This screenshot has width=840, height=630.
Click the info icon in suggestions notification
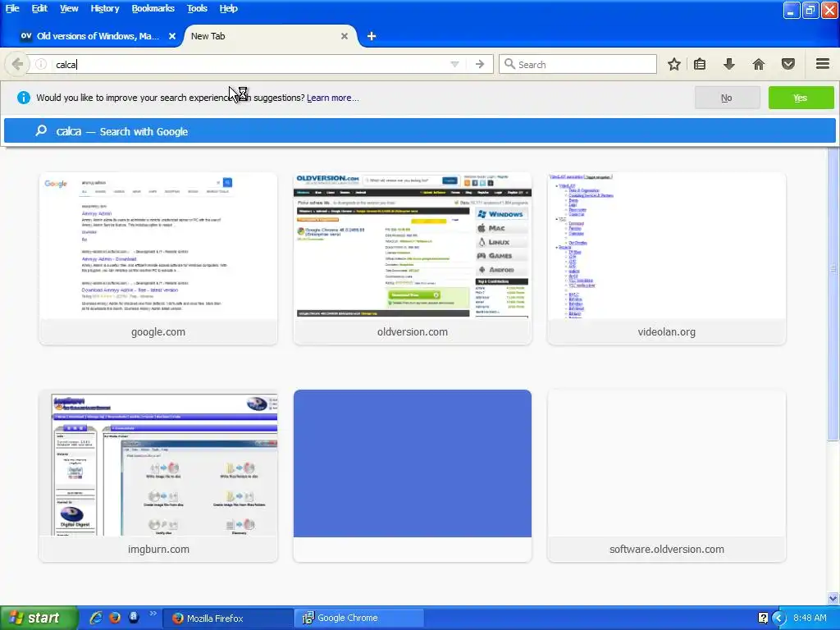pos(24,98)
